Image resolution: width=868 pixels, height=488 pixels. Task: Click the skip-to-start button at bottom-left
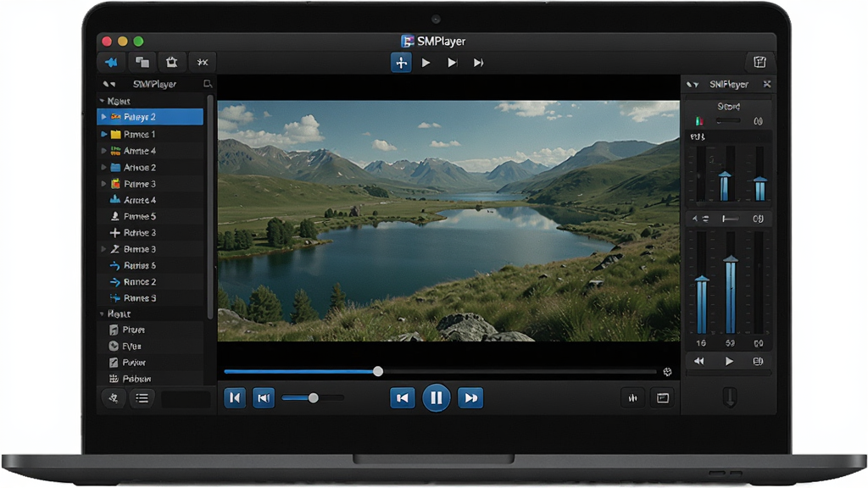click(235, 398)
